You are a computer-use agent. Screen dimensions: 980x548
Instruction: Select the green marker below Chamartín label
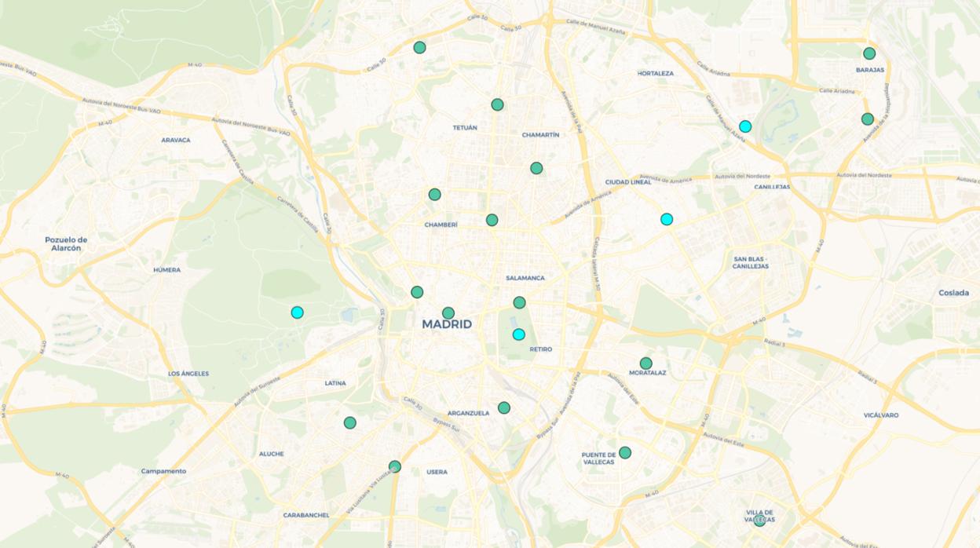pos(536,168)
